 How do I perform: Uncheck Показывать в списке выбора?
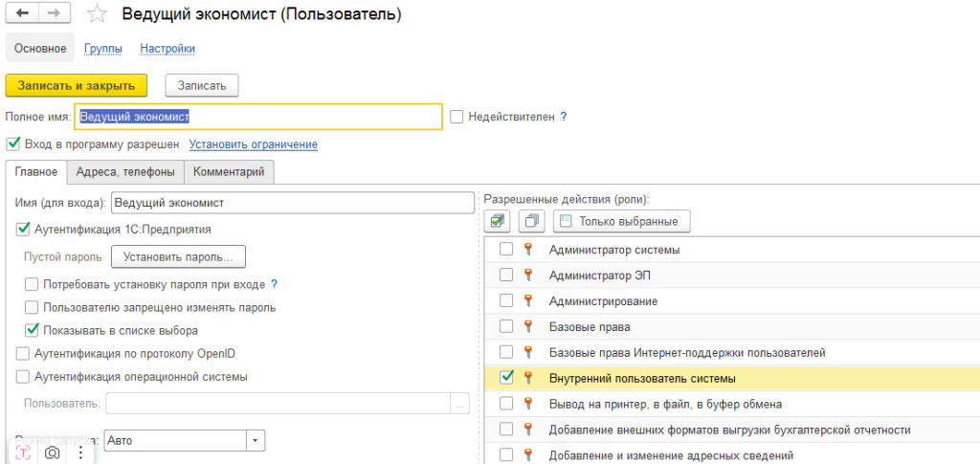click(32, 330)
